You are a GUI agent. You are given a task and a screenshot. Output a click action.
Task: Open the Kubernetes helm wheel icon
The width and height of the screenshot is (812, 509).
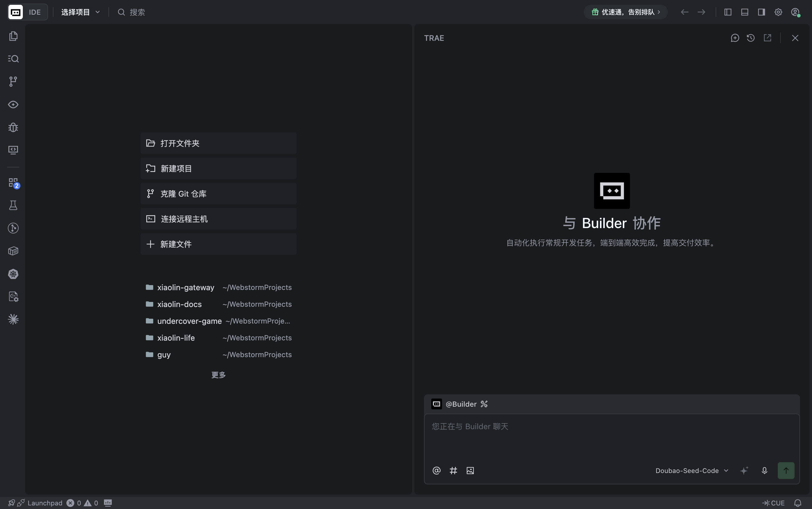[x=13, y=274]
